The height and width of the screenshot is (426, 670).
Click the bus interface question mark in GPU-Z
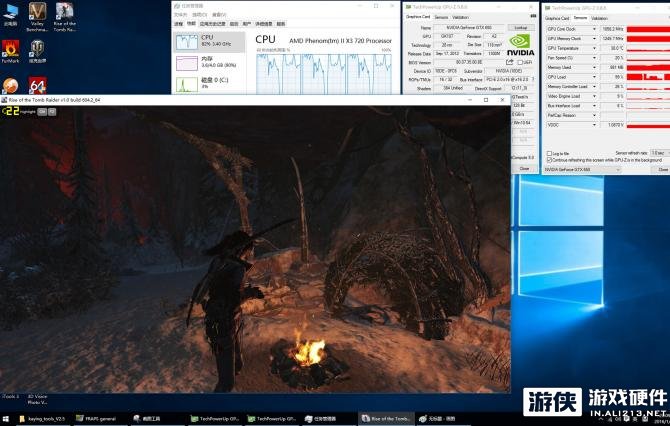click(533, 79)
